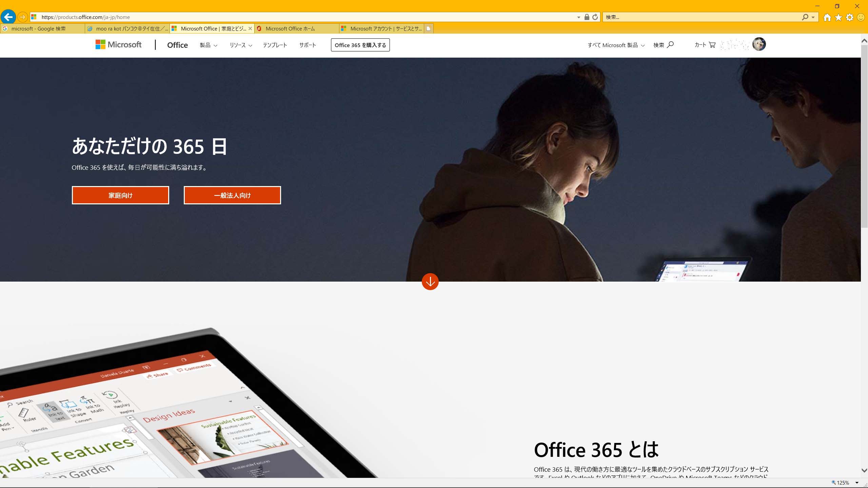Image resolution: width=868 pixels, height=488 pixels.
Task: Open Favorites star icon
Action: (x=839, y=17)
